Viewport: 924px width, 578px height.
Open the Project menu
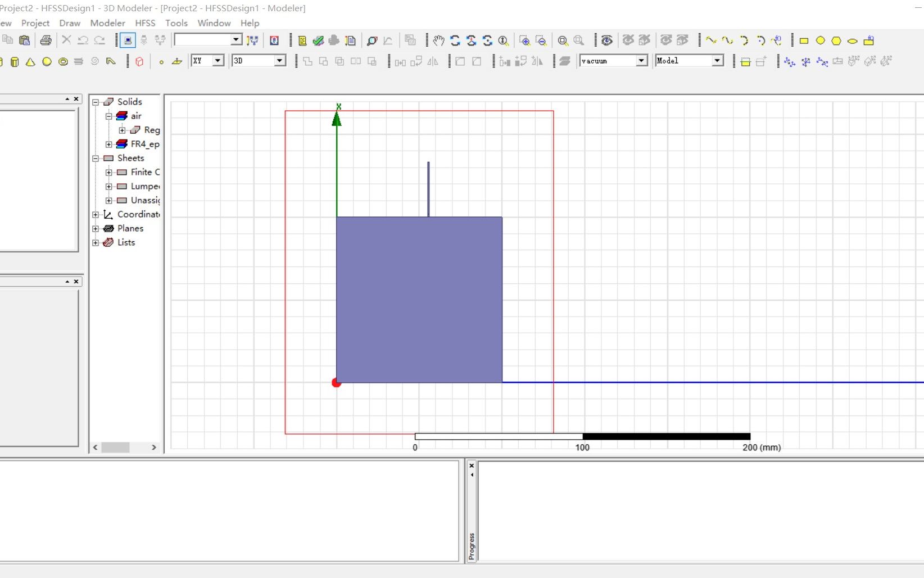coord(35,23)
